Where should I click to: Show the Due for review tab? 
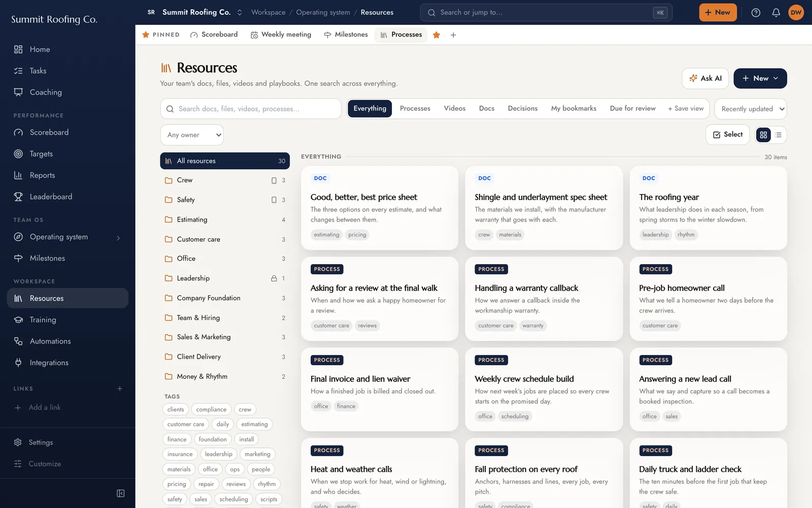[633, 109]
